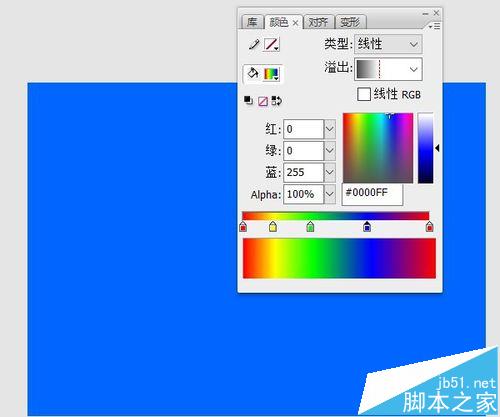500x417 pixels.
Task: Click the black and white default colors icon
Action: point(248,100)
